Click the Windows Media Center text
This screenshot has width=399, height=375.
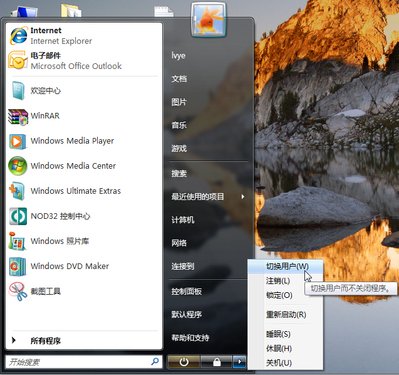[73, 166]
